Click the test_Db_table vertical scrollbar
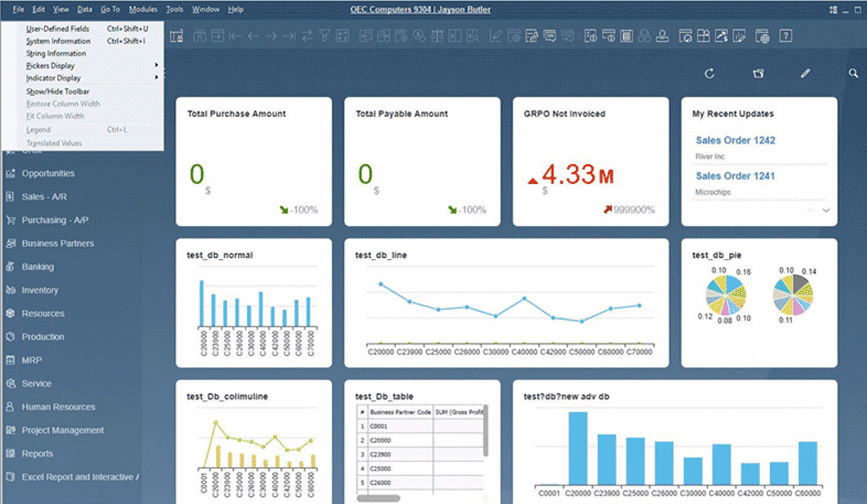Viewport: 867px width, 504px height. pyautogui.click(x=486, y=430)
